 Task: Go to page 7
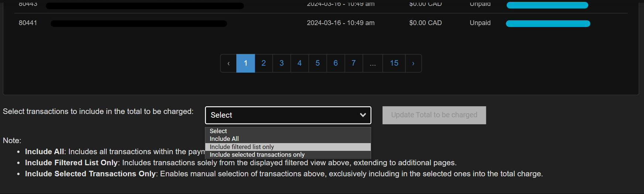[x=353, y=63]
